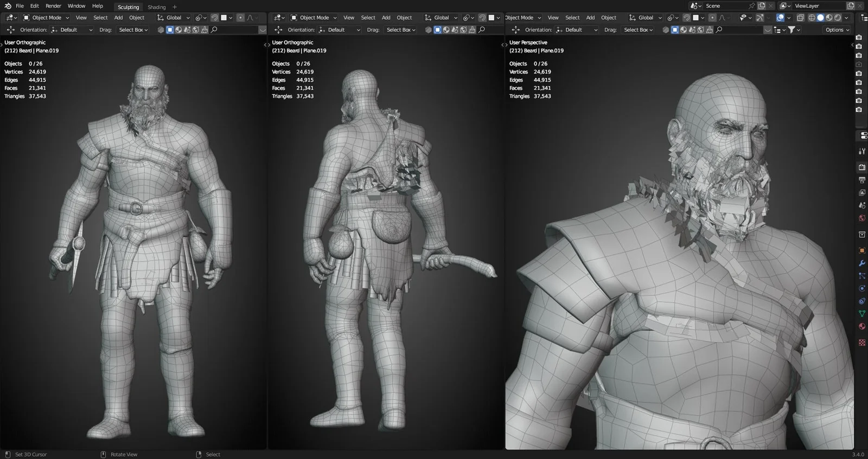Viewport: 868px width, 459px height.
Task: Open Object Mode dropdown in middle viewport
Action: tap(314, 17)
